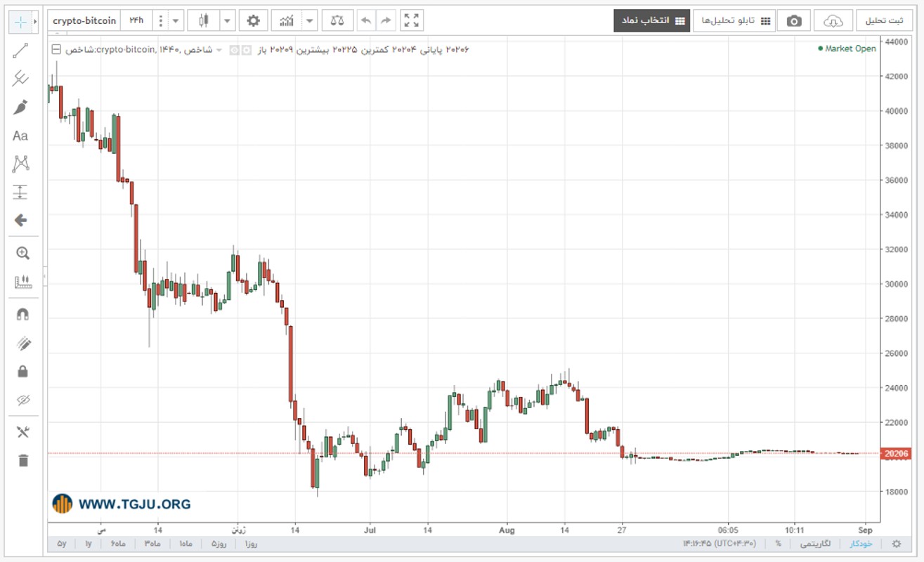Click the compare scales icon
This screenshot has width=924, height=562.
[337, 21]
